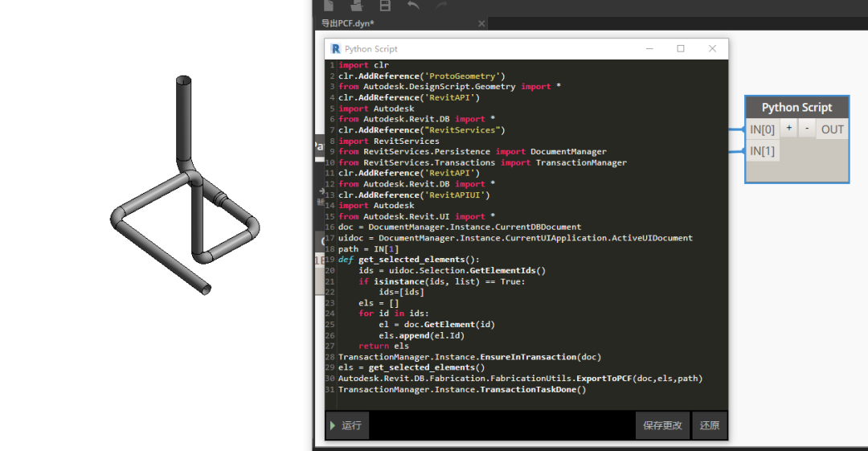Maximize the Python Script editor window
The width and height of the screenshot is (868, 451).
click(x=681, y=49)
